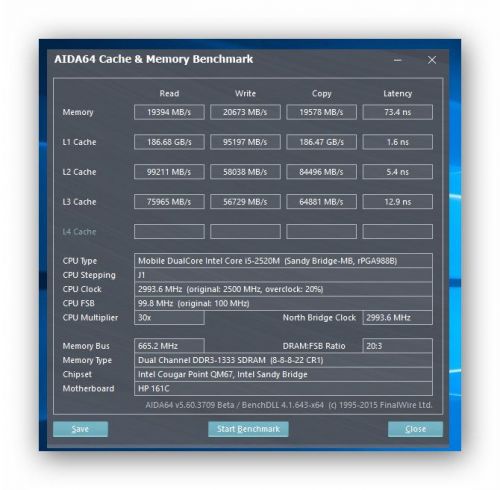
Task: Click Motherboard value HP 161C
Action: coord(283,388)
